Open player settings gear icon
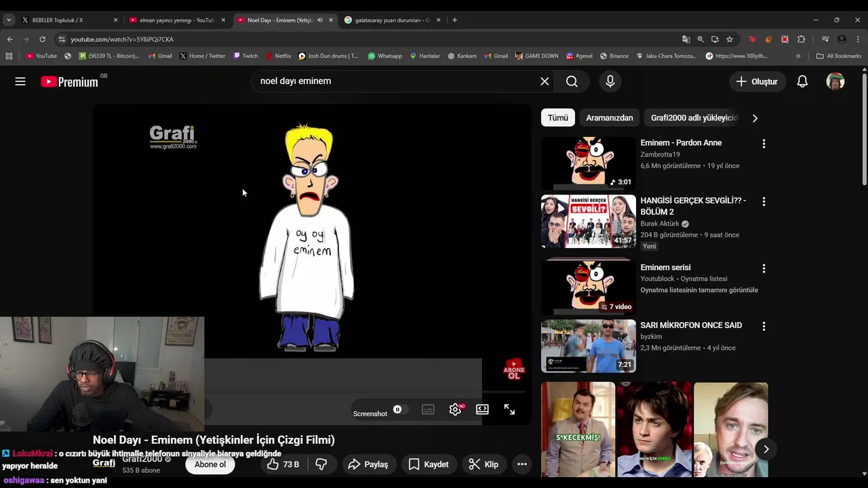868x488 pixels. click(456, 409)
